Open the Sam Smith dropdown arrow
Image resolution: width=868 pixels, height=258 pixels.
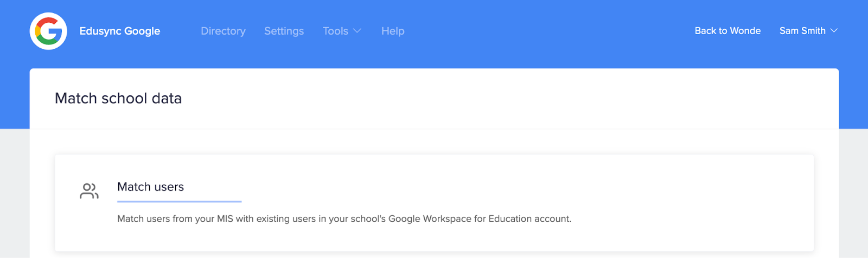pyautogui.click(x=834, y=31)
